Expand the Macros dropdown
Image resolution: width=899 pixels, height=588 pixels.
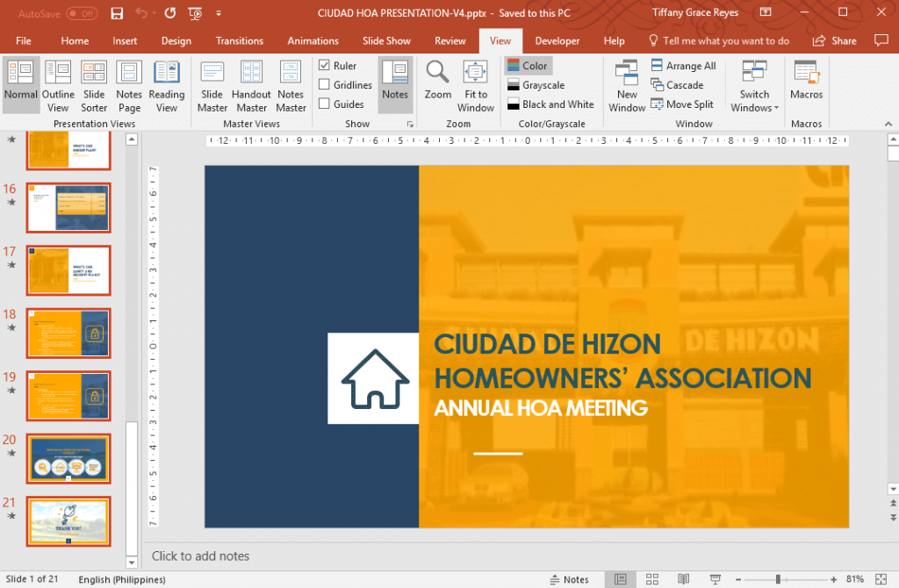tap(806, 85)
